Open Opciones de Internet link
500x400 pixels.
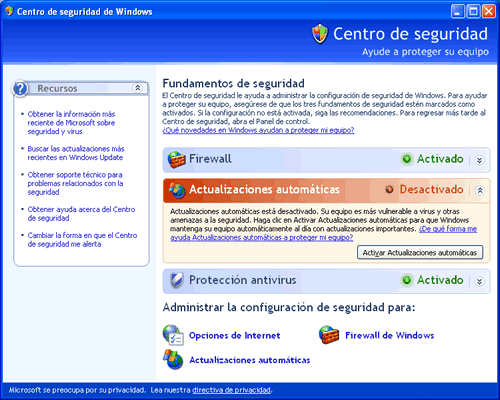pyautogui.click(x=235, y=335)
